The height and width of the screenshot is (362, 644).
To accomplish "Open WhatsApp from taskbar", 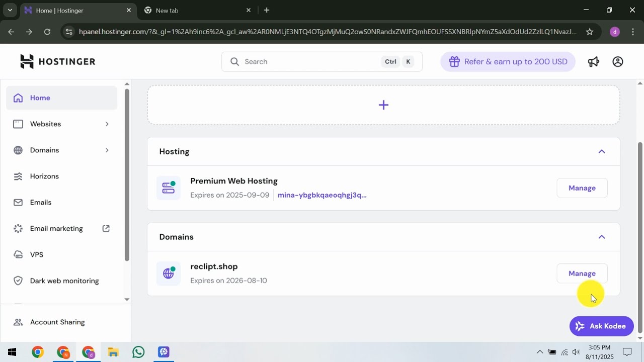I will (138, 352).
